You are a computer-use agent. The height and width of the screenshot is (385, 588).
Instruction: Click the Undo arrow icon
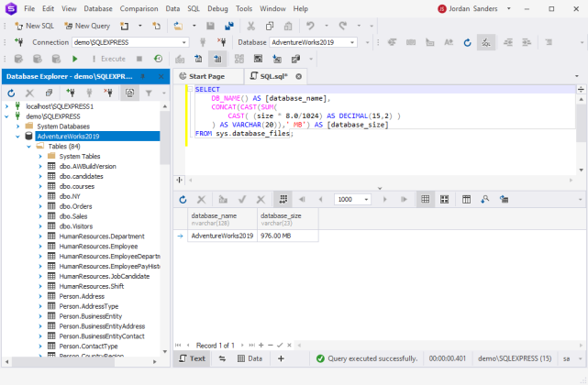pyautogui.click(x=311, y=26)
